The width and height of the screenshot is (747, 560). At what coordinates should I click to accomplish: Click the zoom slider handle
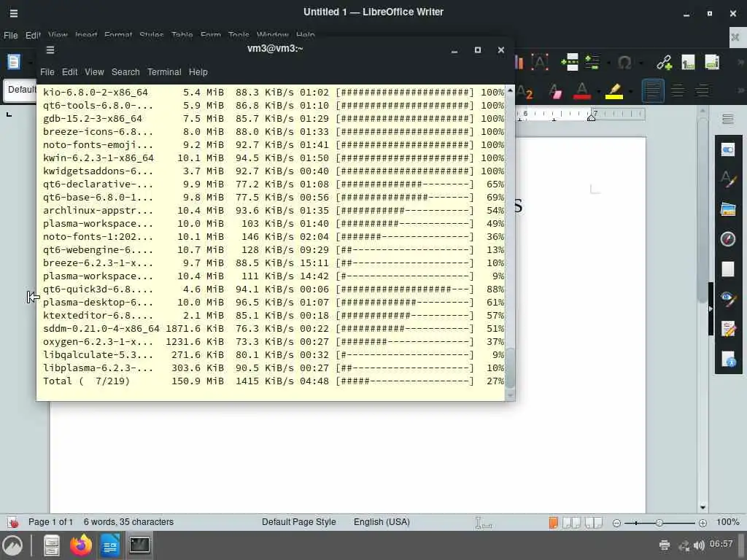tap(659, 523)
